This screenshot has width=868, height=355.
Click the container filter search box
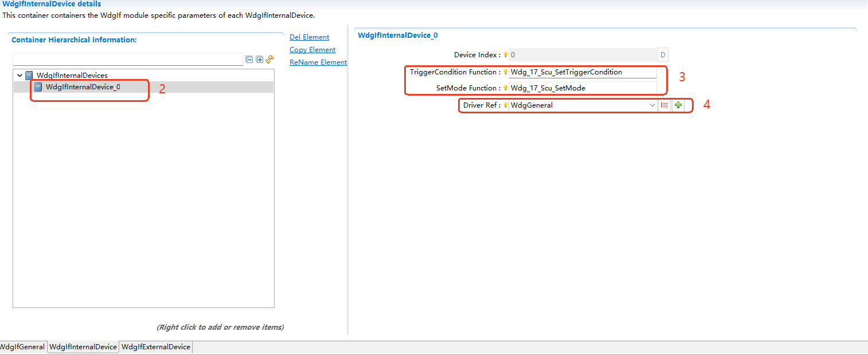coord(128,59)
